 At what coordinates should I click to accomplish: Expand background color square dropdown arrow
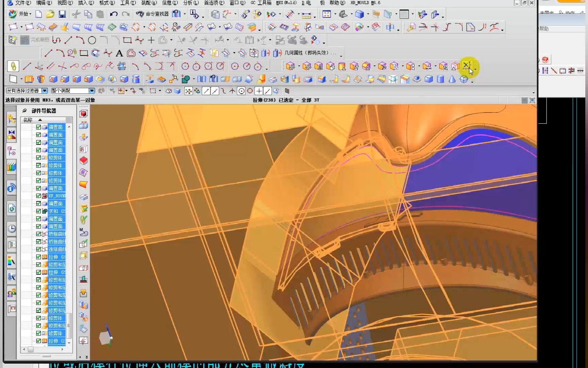click(412, 14)
